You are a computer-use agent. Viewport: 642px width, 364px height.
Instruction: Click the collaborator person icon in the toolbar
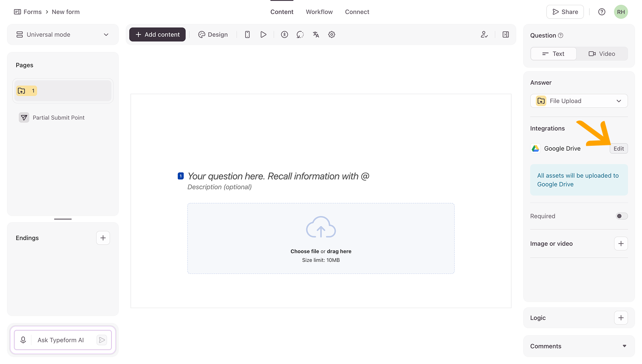click(484, 34)
